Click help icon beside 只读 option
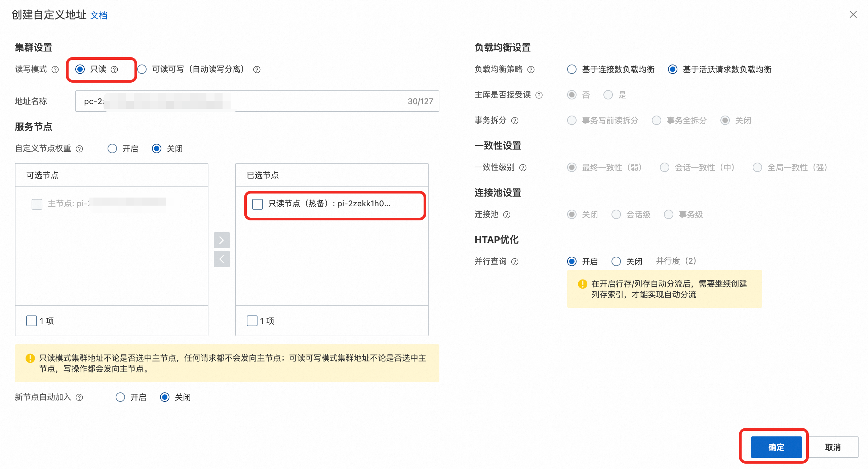868x469 pixels. pyautogui.click(x=114, y=69)
